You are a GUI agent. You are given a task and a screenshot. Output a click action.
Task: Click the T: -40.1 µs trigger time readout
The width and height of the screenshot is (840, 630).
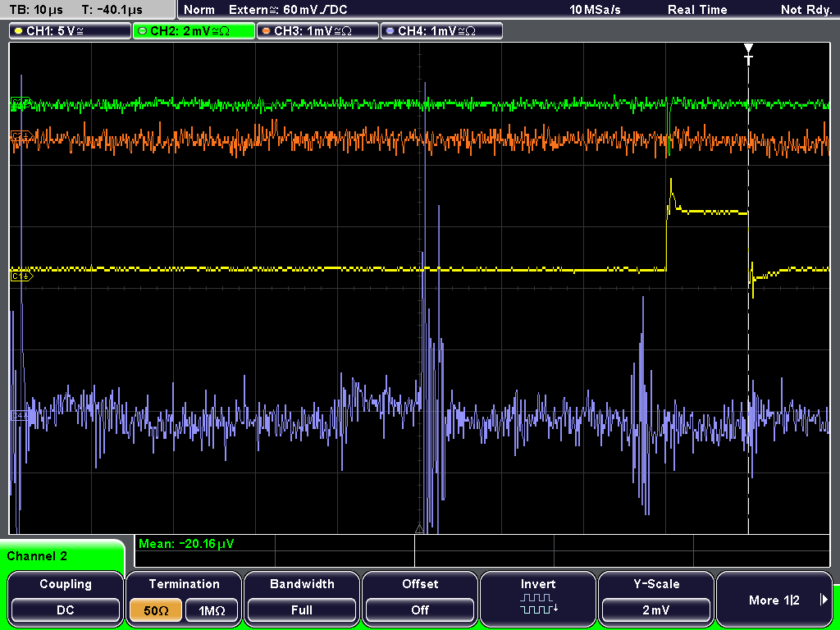point(112,10)
